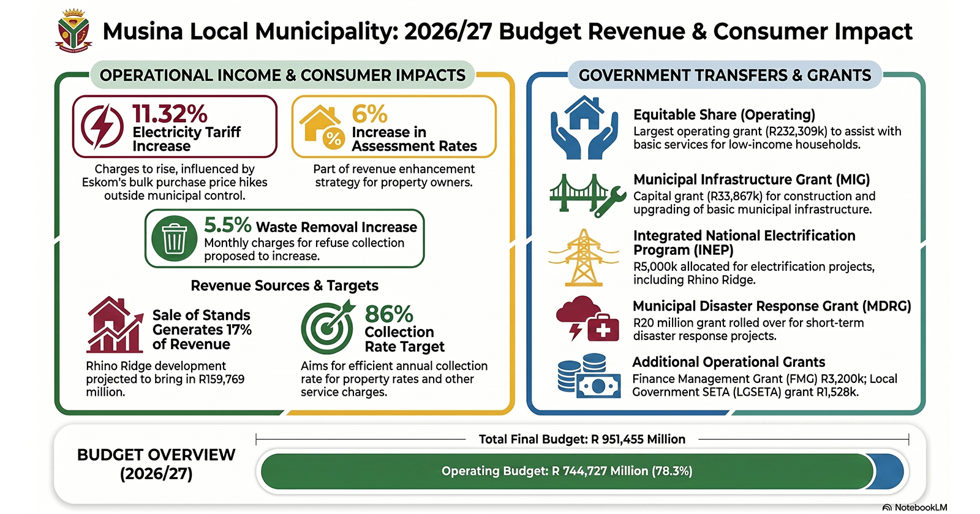Click the yellow electricity pylon icon
This screenshot has width=980, height=514.
click(584, 258)
